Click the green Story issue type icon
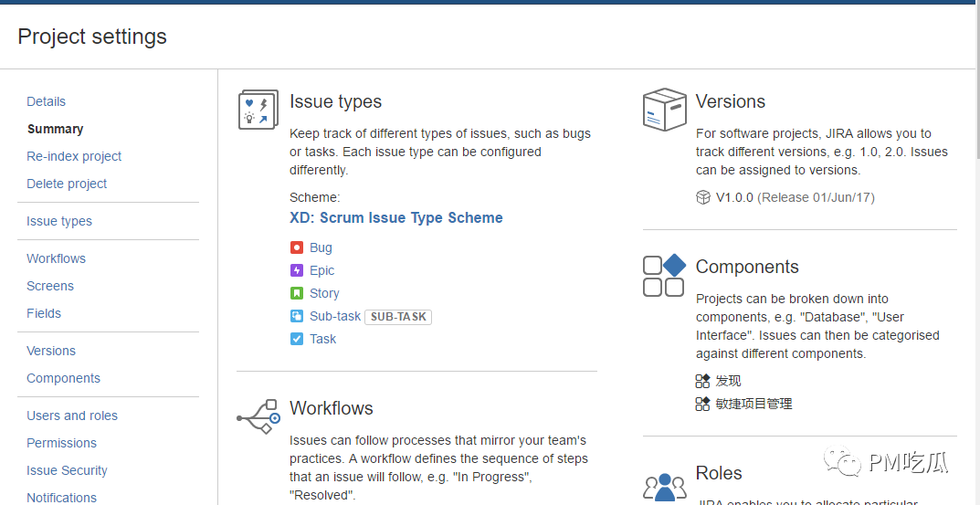The image size is (980, 505). 297,293
